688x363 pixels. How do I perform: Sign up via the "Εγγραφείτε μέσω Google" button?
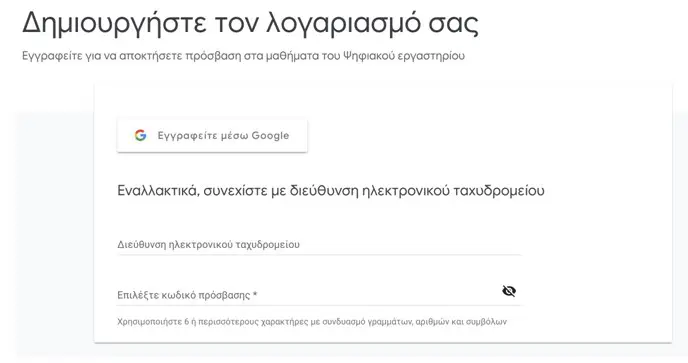[x=212, y=136]
